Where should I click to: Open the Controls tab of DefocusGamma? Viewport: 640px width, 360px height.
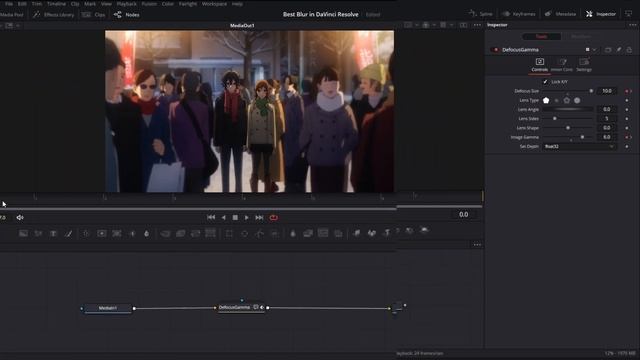click(540, 64)
